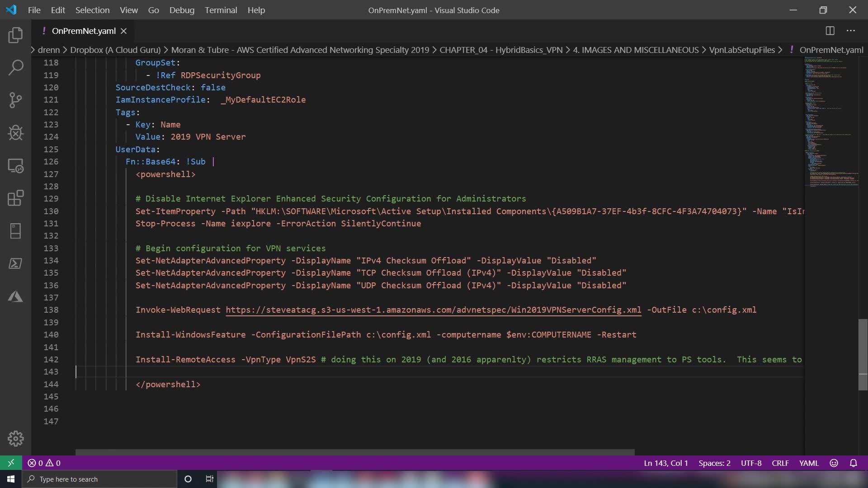
Task: Open the Debug view bug icon
Action: click(15, 133)
